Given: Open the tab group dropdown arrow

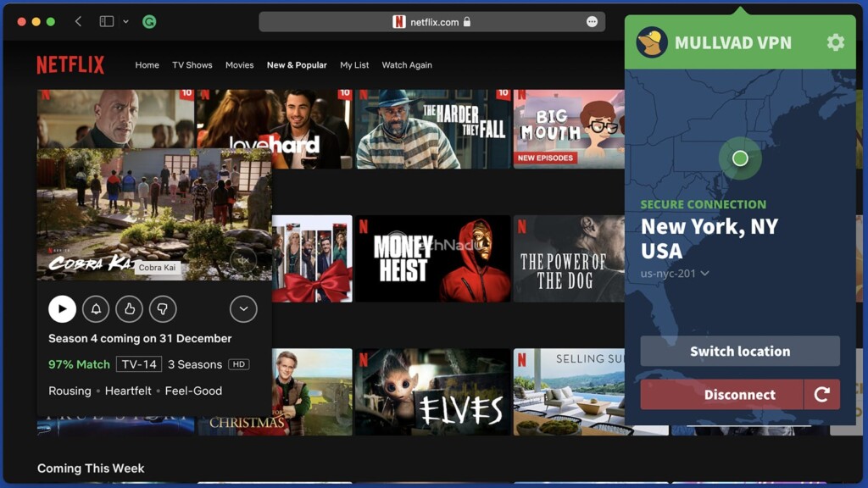Looking at the screenshot, I should tap(125, 21).
